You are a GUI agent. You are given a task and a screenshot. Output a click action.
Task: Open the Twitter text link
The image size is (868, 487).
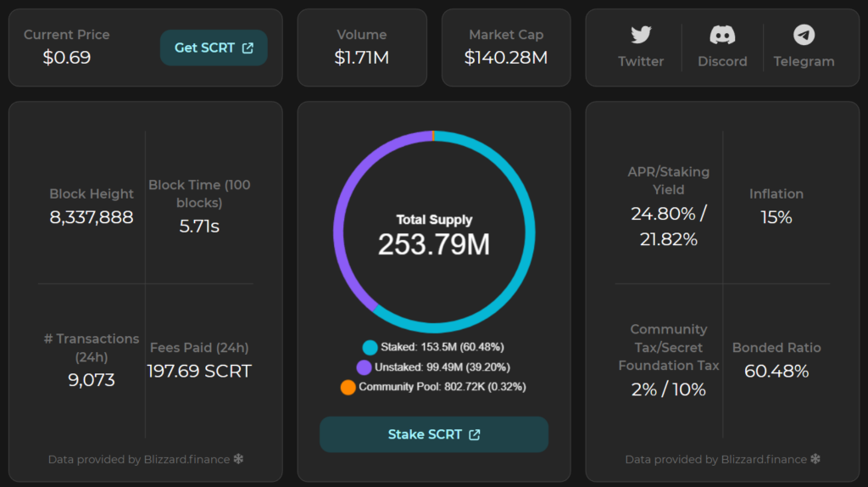[641, 62]
